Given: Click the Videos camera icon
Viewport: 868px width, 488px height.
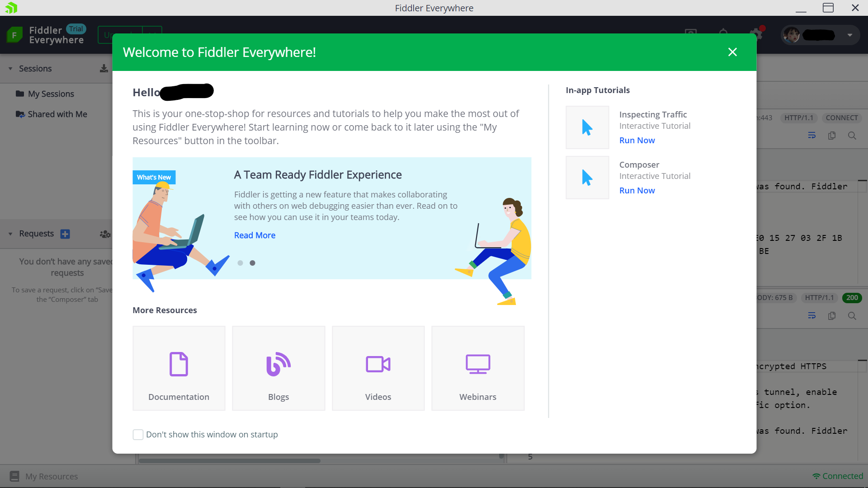Looking at the screenshot, I should (378, 364).
